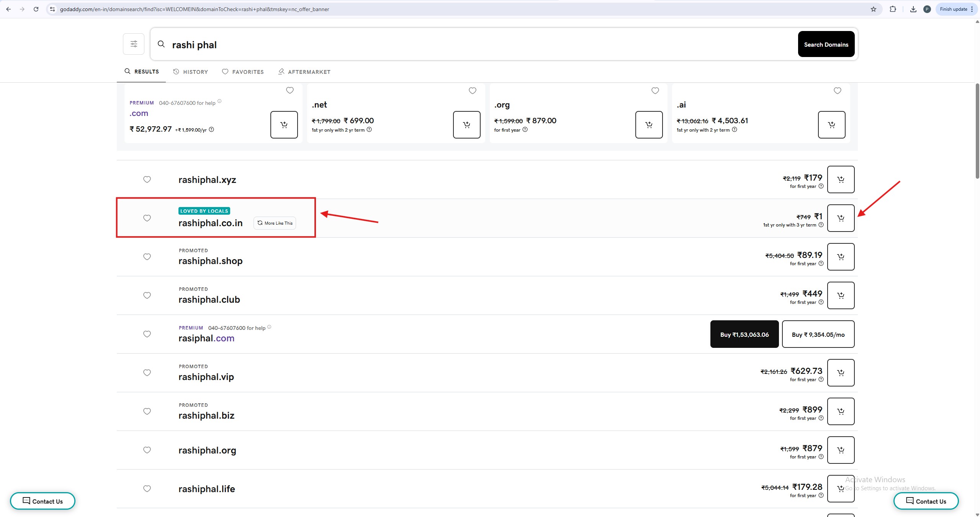Bookmark this page with star icon

(x=874, y=9)
